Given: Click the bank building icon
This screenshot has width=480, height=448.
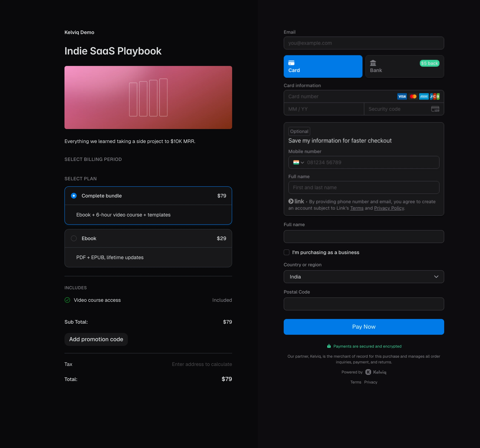Looking at the screenshot, I should (x=373, y=63).
